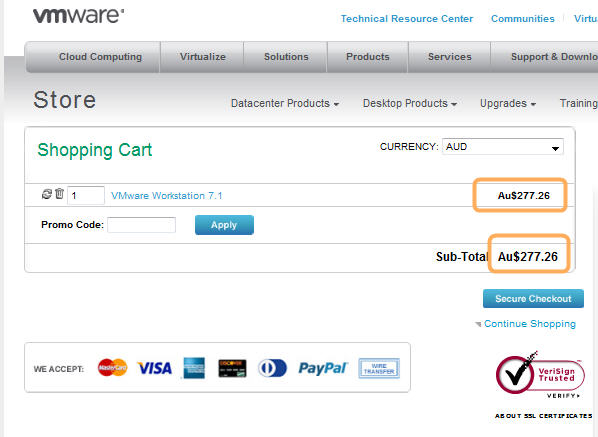Open the Virtualize nav tab
598x437 pixels.
[x=203, y=57]
